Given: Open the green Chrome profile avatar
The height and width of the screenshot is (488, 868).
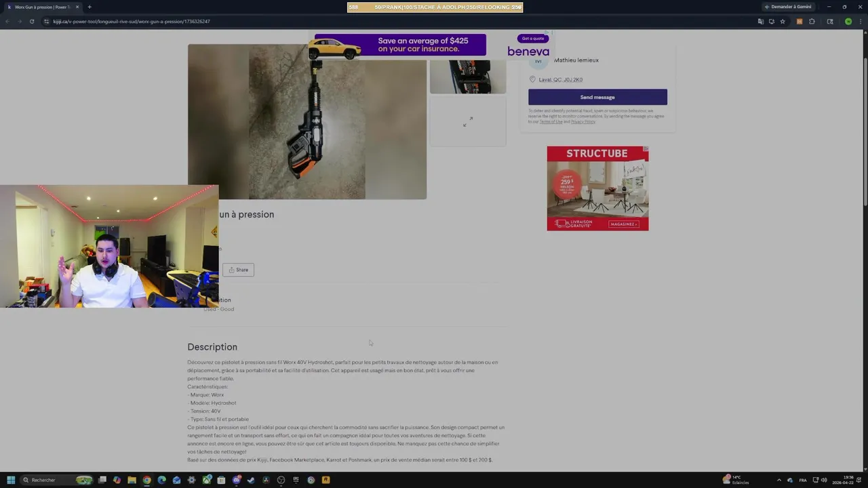Looking at the screenshot, I should 848,22.
